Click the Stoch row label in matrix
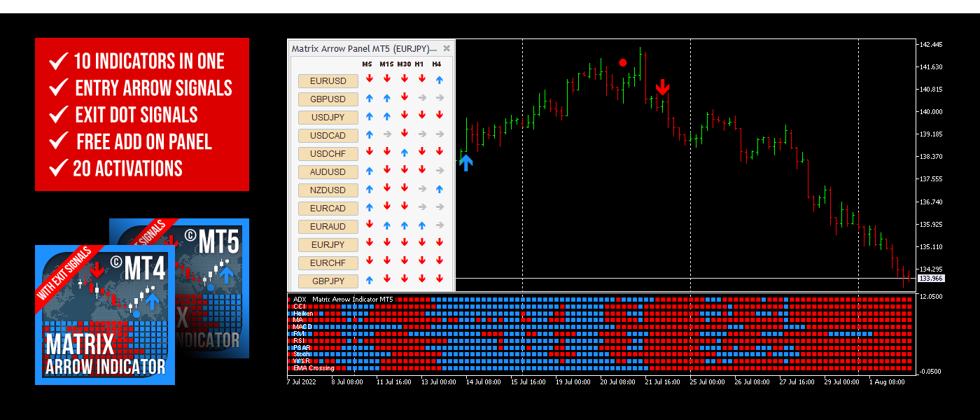The height and width of the screenshot is (420, 980). pos(302,354)
